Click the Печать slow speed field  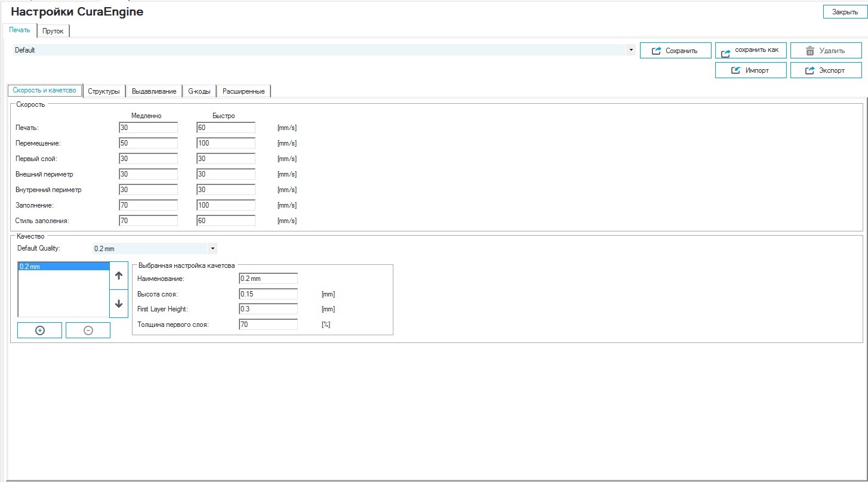149,128
